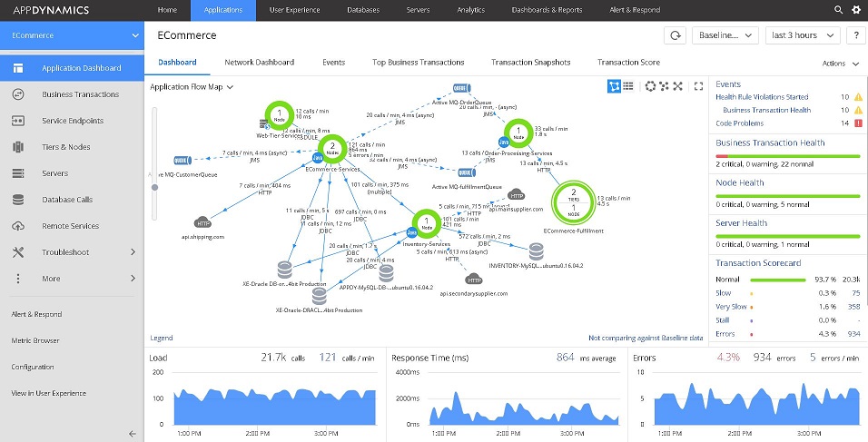The image size is (868, 442).
Task: Collapse the sidebar with the left arrow
Action: pos(133,434)
